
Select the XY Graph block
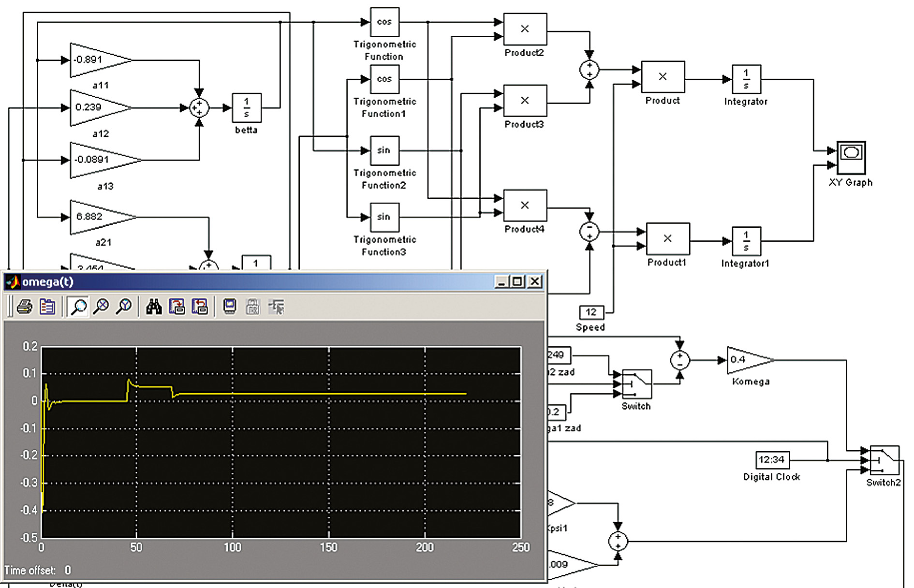click(x=851, y=158)
